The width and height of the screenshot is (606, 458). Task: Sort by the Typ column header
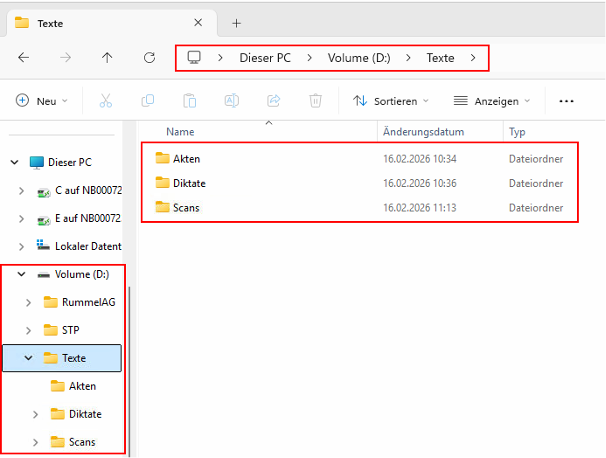pyautogui.click(x=517, y=132)
